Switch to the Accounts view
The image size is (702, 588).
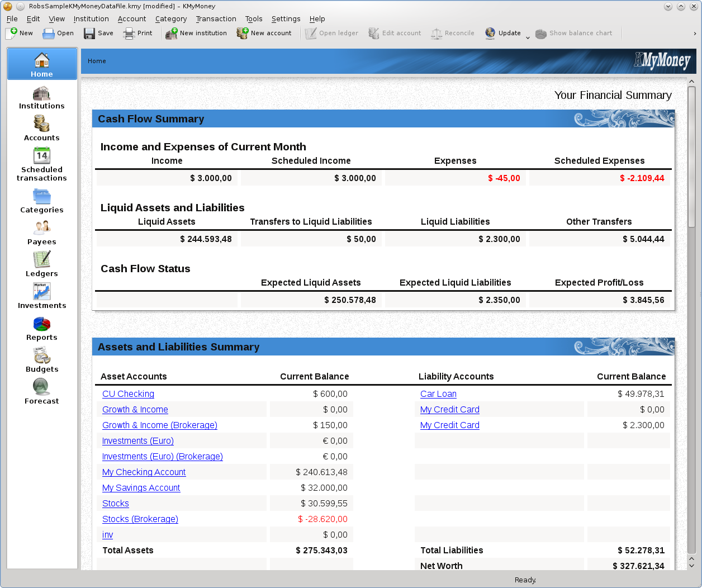pos(41,129)
